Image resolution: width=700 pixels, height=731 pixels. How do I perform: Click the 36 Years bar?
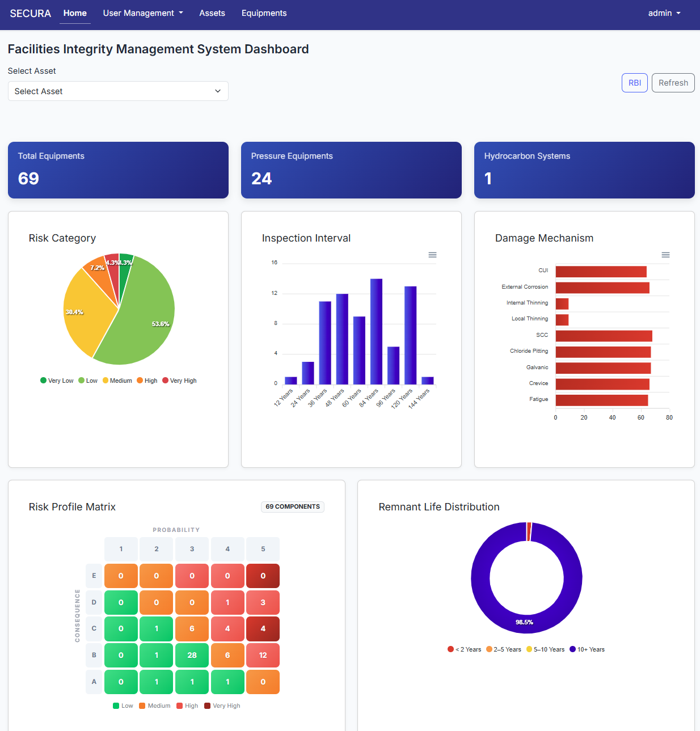coord(325,343)
